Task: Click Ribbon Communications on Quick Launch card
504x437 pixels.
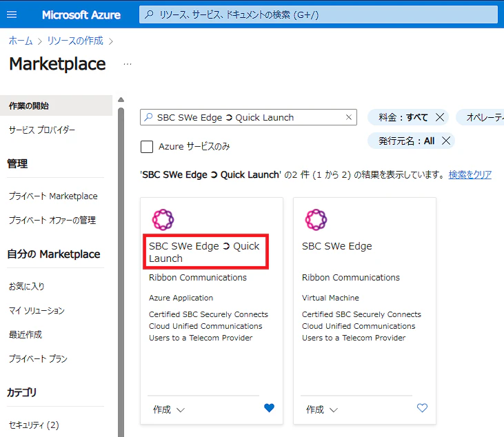Action: (x=198, y=278)
